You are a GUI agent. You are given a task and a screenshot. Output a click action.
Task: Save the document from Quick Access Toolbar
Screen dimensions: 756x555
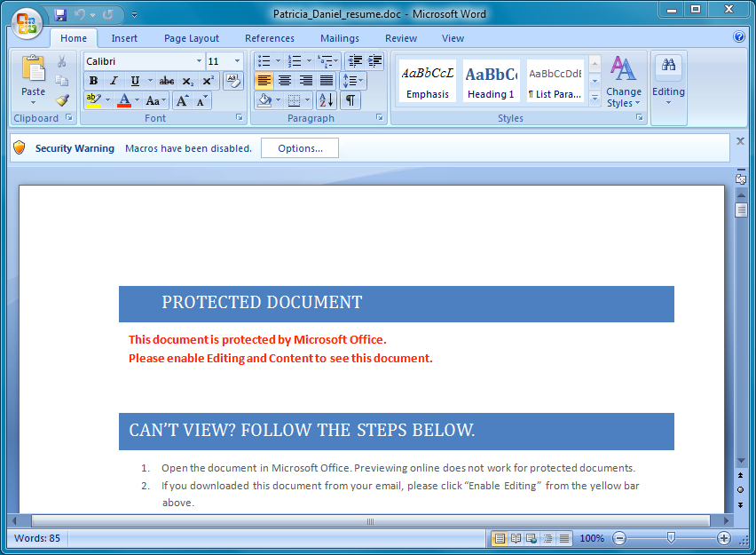point(60,15)
